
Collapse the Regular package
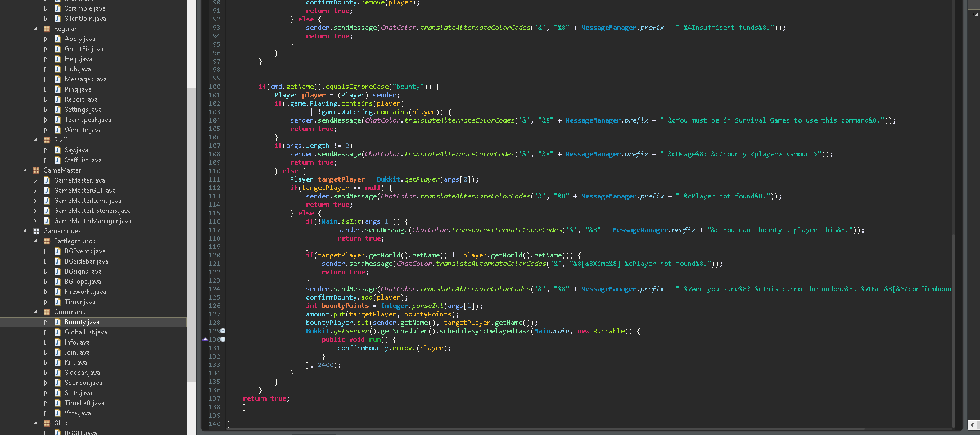[x=35, y=29]
